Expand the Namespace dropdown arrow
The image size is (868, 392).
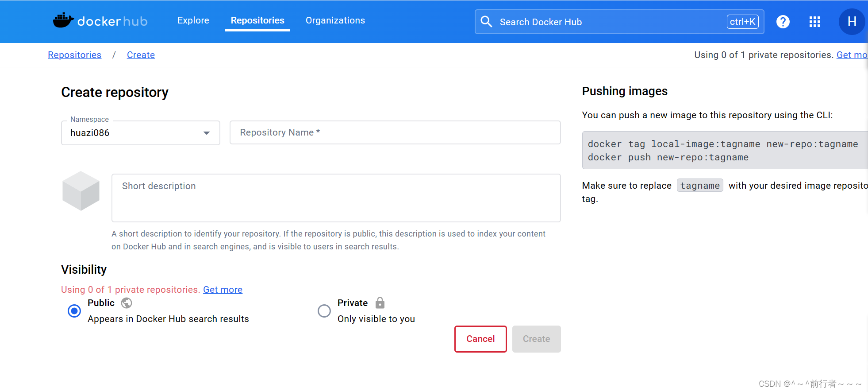click(206, 133)
